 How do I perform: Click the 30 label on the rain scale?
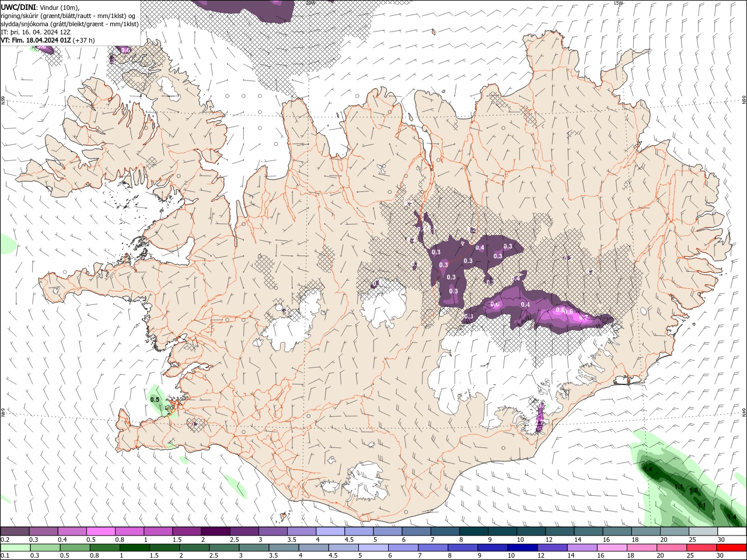click(720, 556)
